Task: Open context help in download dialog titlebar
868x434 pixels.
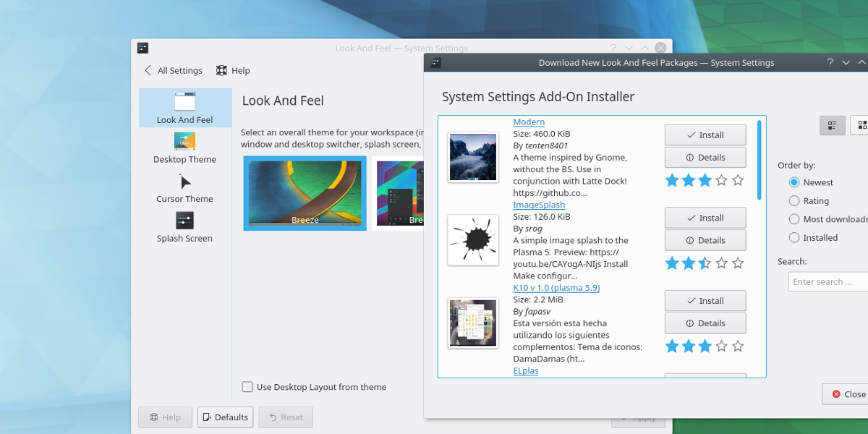Action: [830, 63]
